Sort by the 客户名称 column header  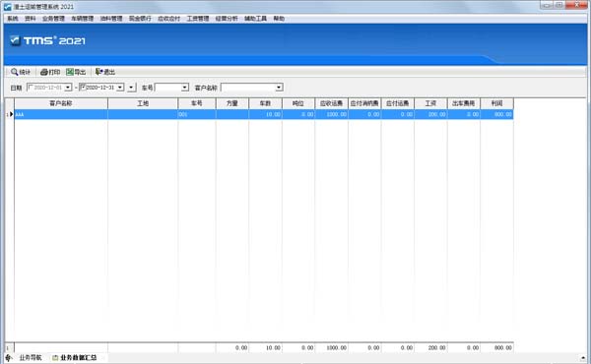tap(61, 103)
